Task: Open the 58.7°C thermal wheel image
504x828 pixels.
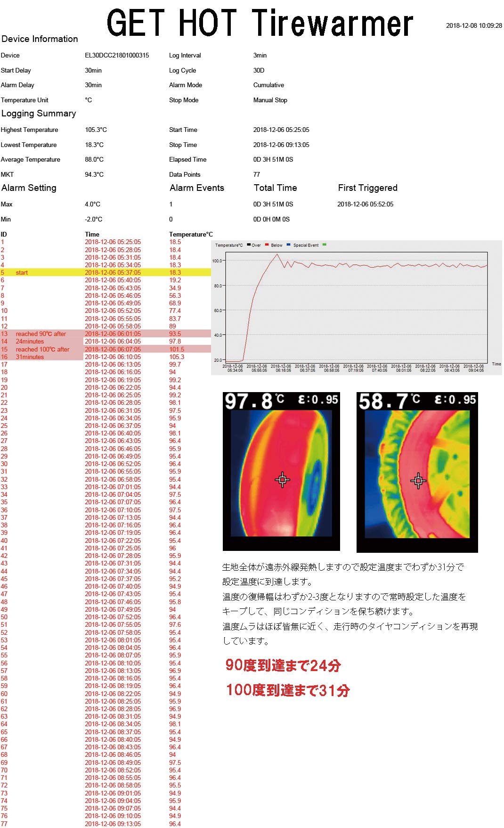Action: pos(417,472)
